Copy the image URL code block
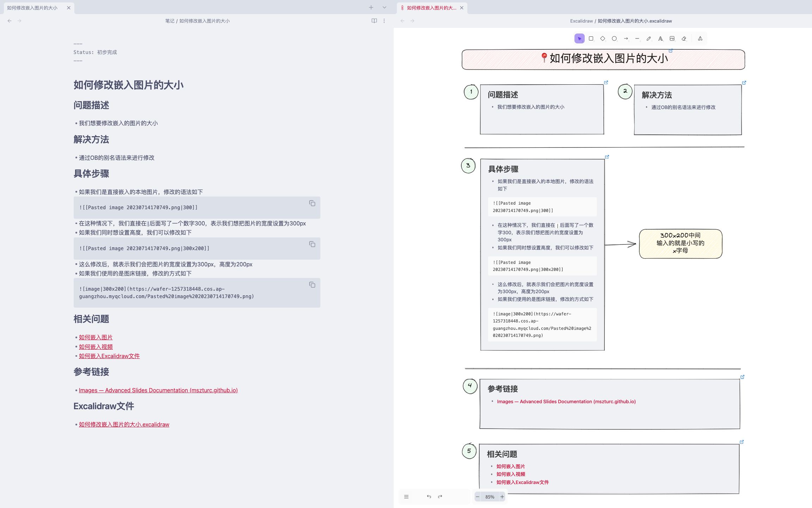Screen dimensions: 812x508 [x=312, y=285]
